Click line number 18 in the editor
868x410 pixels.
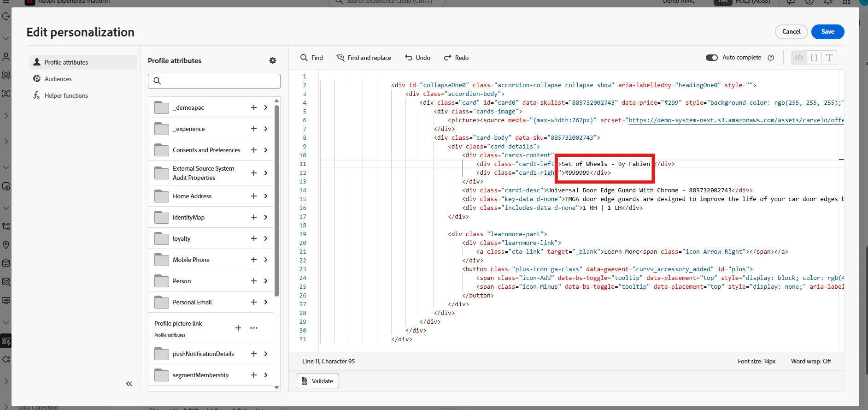[303, 225]
